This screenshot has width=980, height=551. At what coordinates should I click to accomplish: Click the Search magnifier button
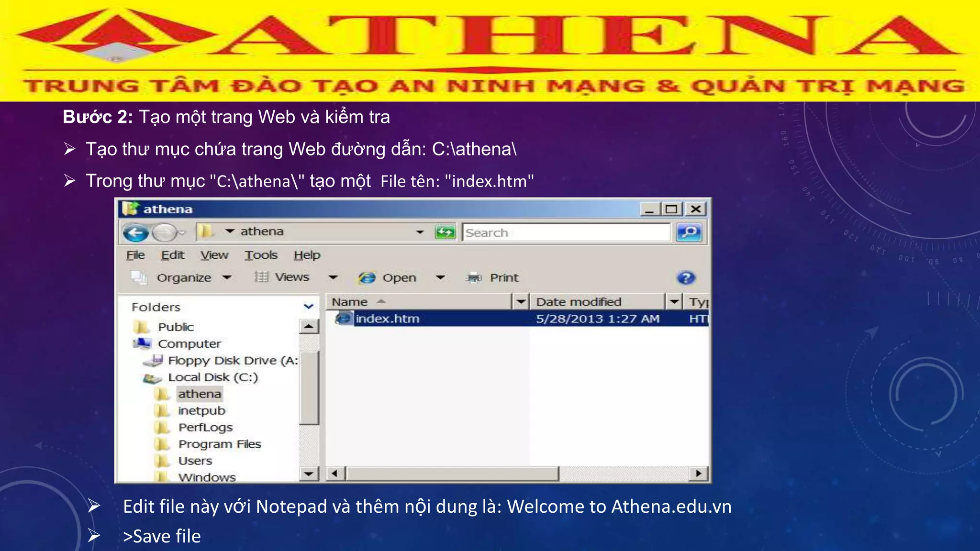(x=689, y=232)
